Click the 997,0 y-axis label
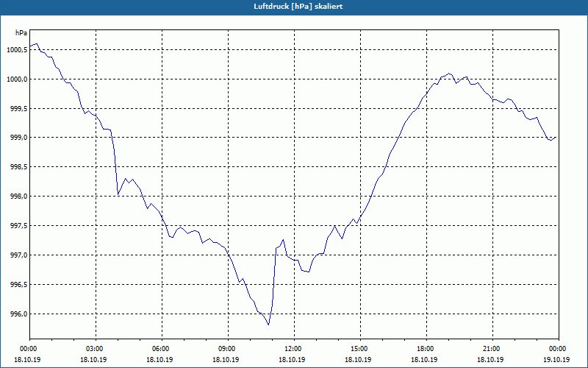588x368 pixels. click(18, 255)
